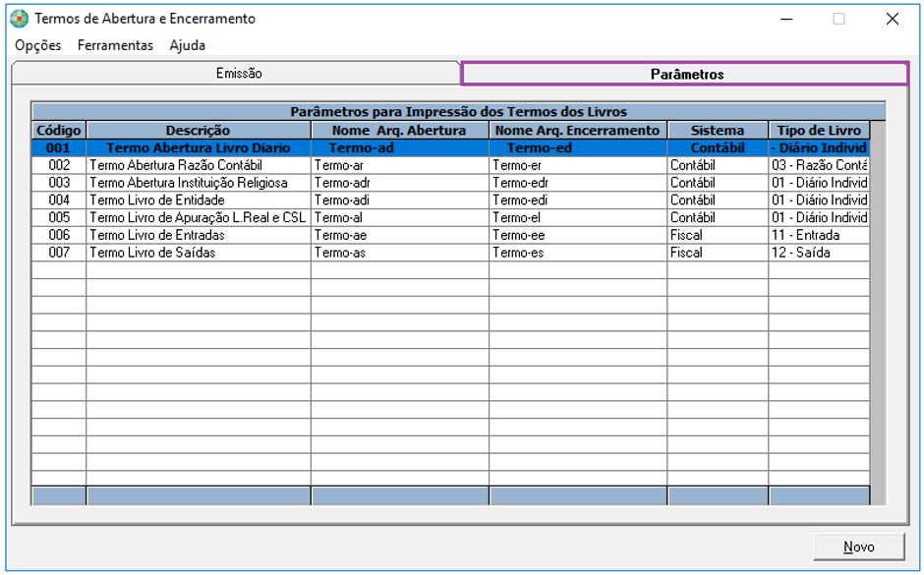The height and width of the screenshot is (575, 924).
Task: Open the Opções menu
Action: point(38,45)
